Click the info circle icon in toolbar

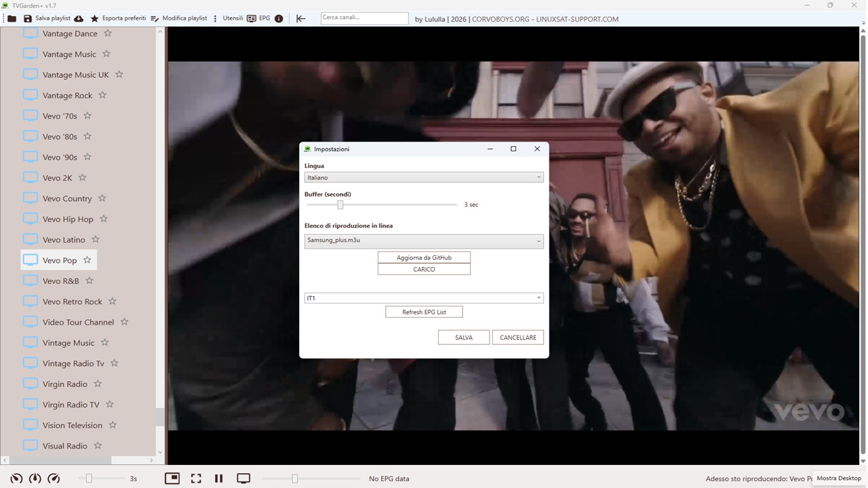coord(279,19)
